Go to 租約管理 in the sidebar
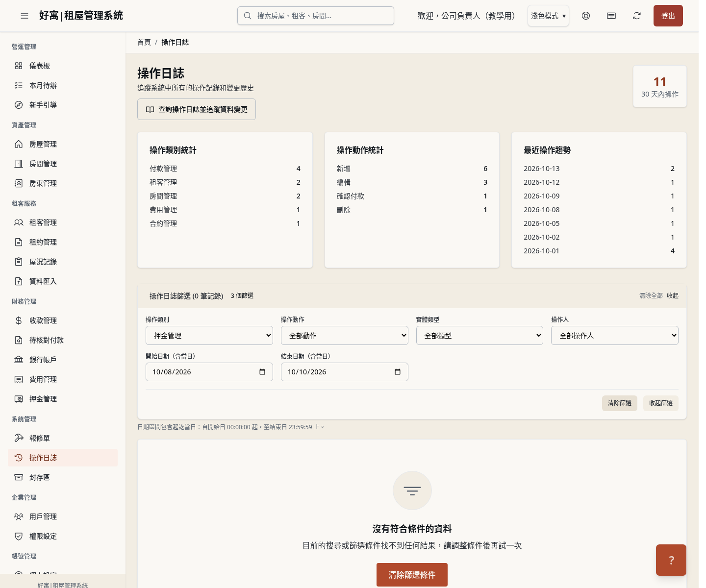 pyautogui.click(x=63, y=242)
